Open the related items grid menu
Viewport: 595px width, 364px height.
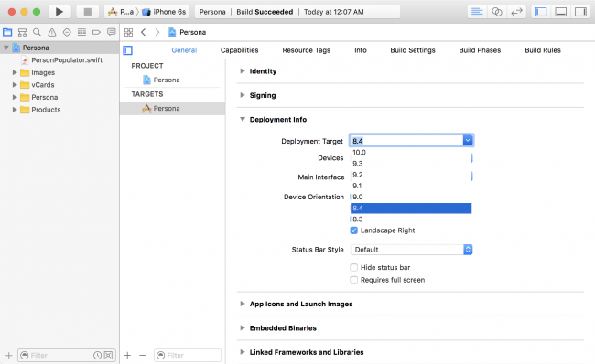point(129,32)
